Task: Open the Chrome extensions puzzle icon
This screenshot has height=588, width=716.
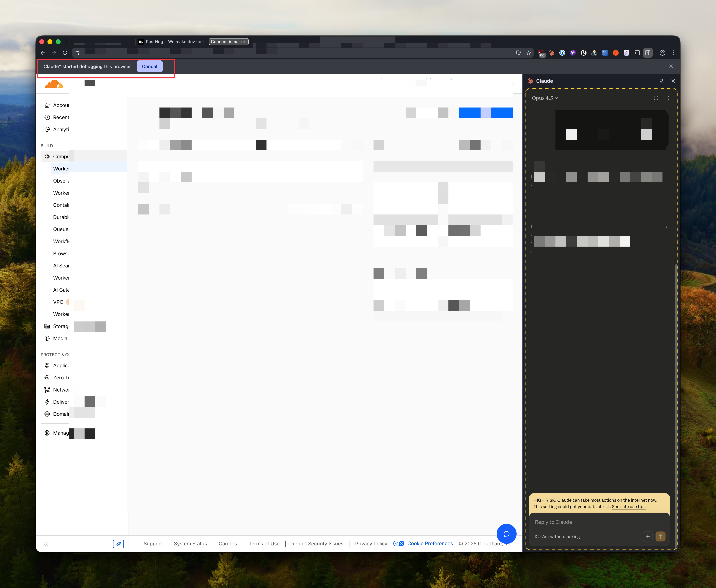Action: pyautogui.click(x=637, y=53)
